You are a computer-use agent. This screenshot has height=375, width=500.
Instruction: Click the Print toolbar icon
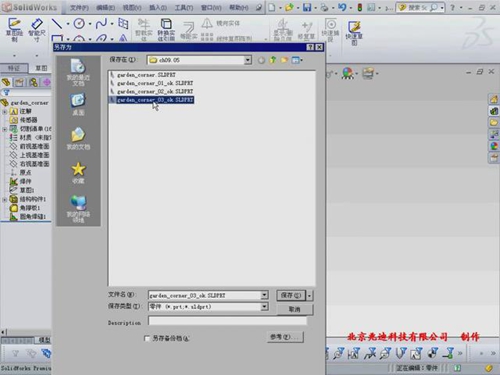pos(324,7)
